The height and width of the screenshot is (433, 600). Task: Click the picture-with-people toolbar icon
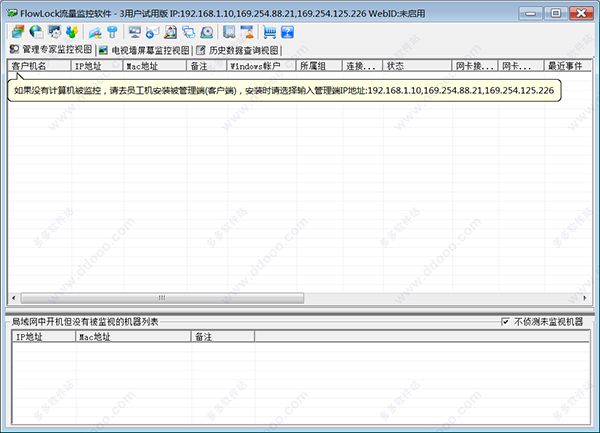click(95, 32)
